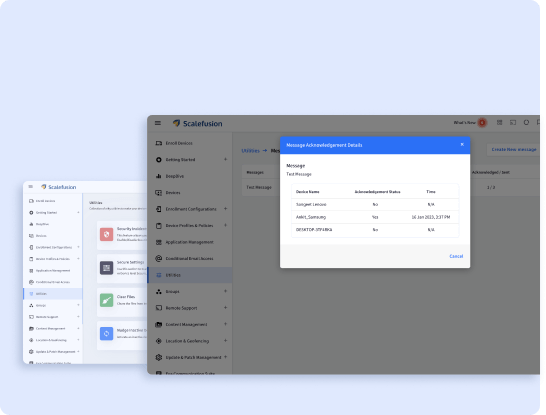Select Application Management label in front sidebar

[x=189, y=242]
